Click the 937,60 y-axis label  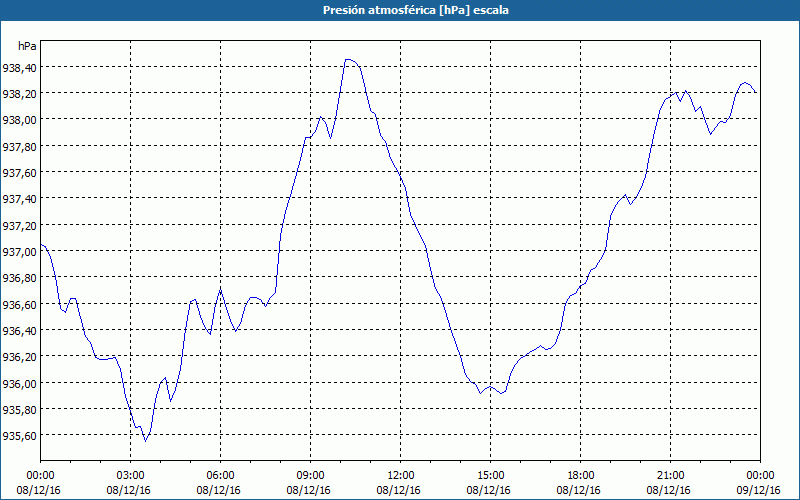click(20, 172)
